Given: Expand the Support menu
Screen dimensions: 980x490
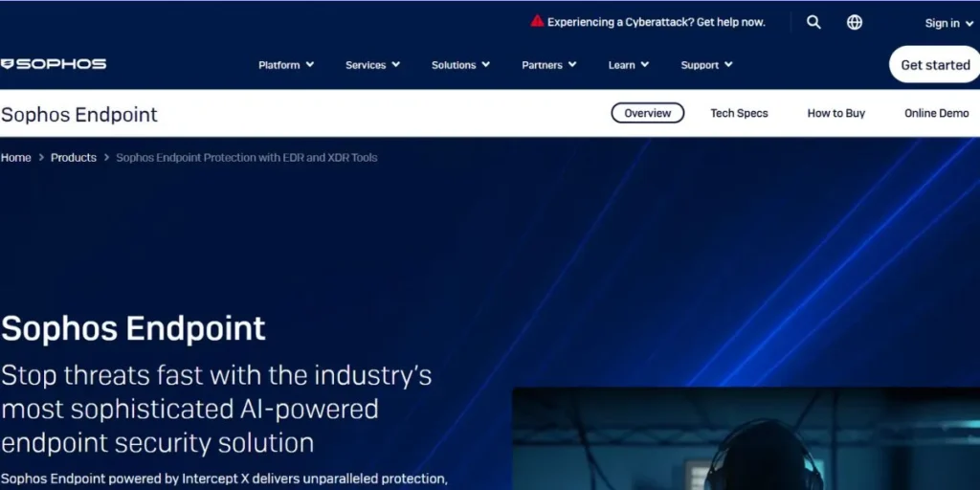Looking at the screenshot, I should point(706,65).
